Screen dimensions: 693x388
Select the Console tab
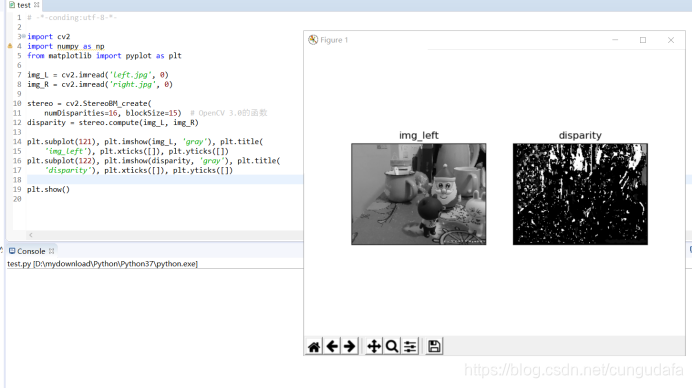coord(31,251)
